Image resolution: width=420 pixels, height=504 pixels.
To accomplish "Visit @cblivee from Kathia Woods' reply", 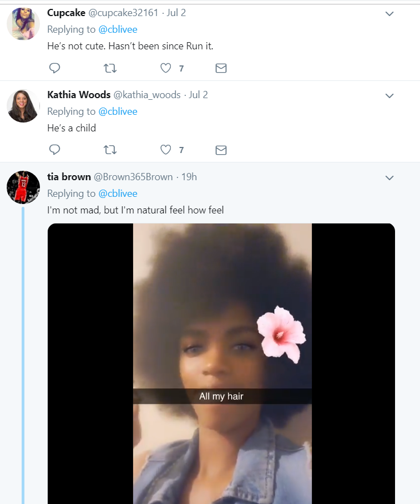I will pyautogui.click(x=118, y=111).
